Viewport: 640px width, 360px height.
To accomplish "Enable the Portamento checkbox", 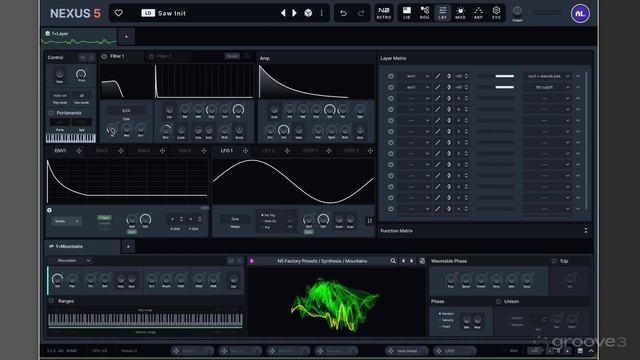I will coord(51,113).
